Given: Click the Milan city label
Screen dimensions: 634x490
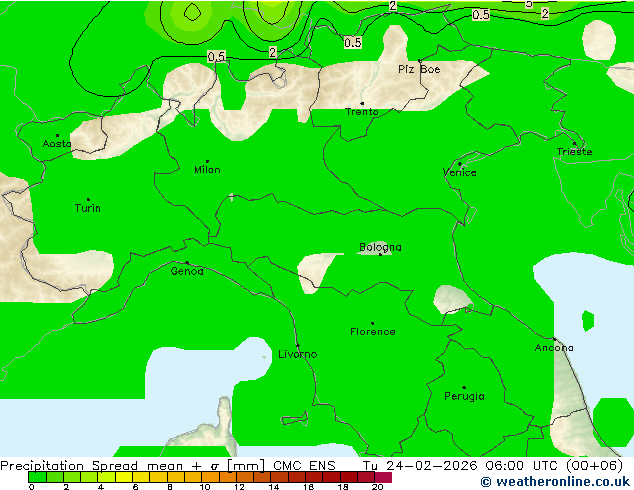Looking at the screenshot, I should (x=207, y=170).
